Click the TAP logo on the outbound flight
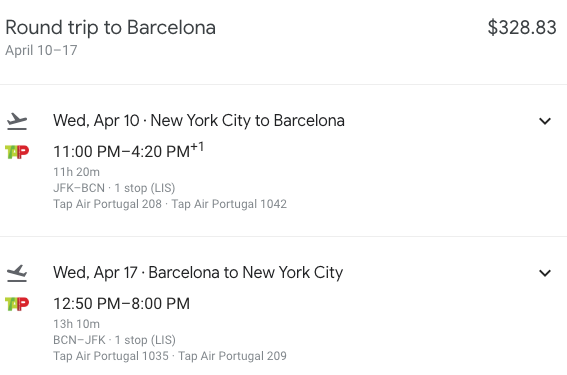 [x=17, y=152]
